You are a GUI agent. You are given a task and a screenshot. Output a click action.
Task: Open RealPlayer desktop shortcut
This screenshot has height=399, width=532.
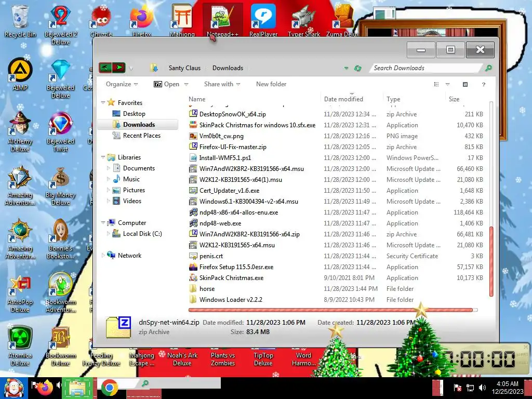click(x=263, y=21)
